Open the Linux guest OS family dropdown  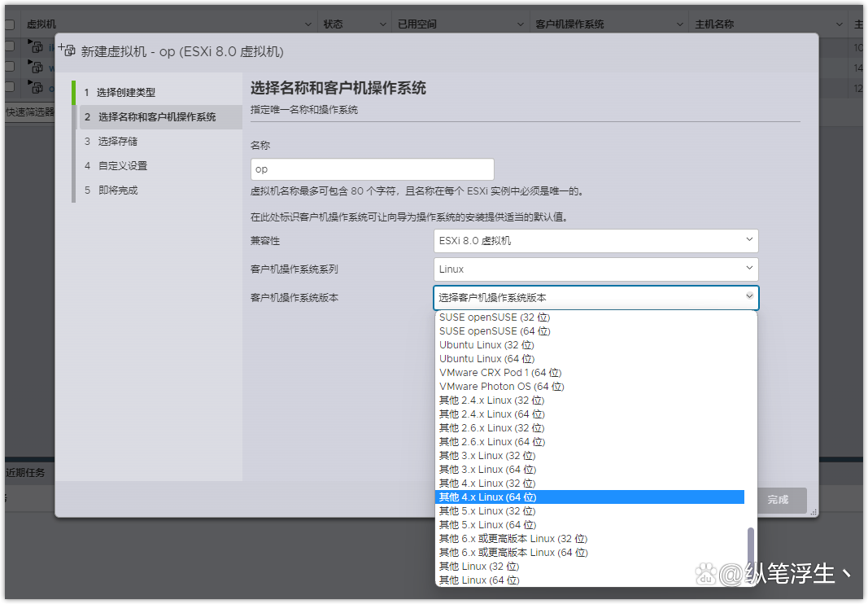(x=595, y=269)
